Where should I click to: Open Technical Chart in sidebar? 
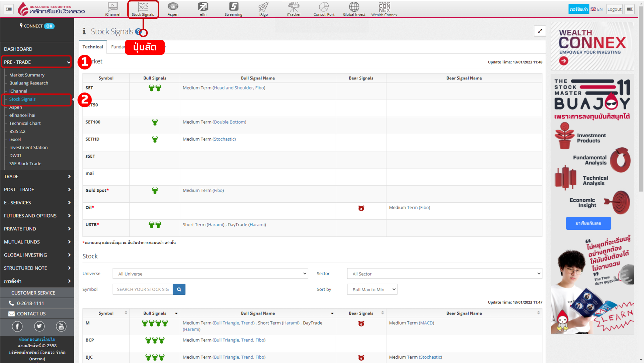[x=25, y=123]
